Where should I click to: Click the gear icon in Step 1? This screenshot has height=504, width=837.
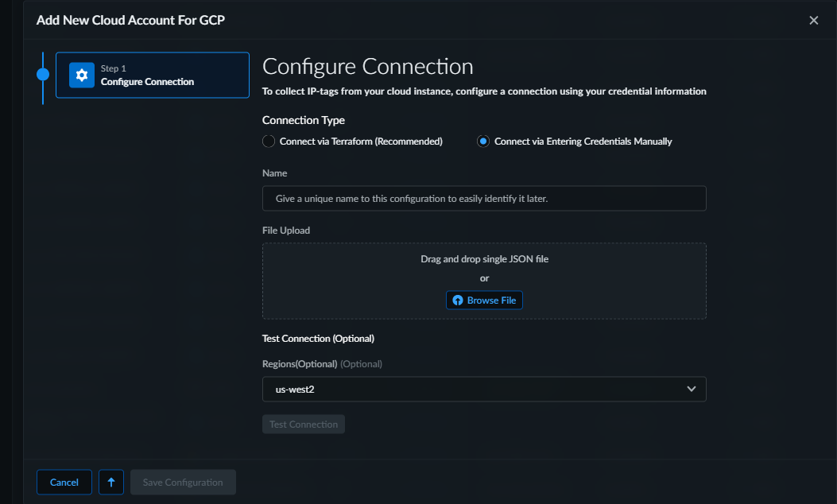[x=82, y=75]
